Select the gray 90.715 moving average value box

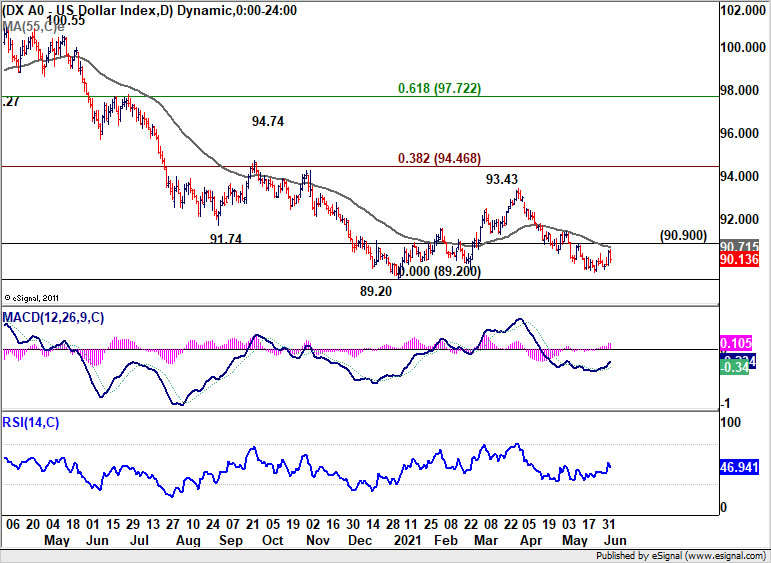point(739,246)
